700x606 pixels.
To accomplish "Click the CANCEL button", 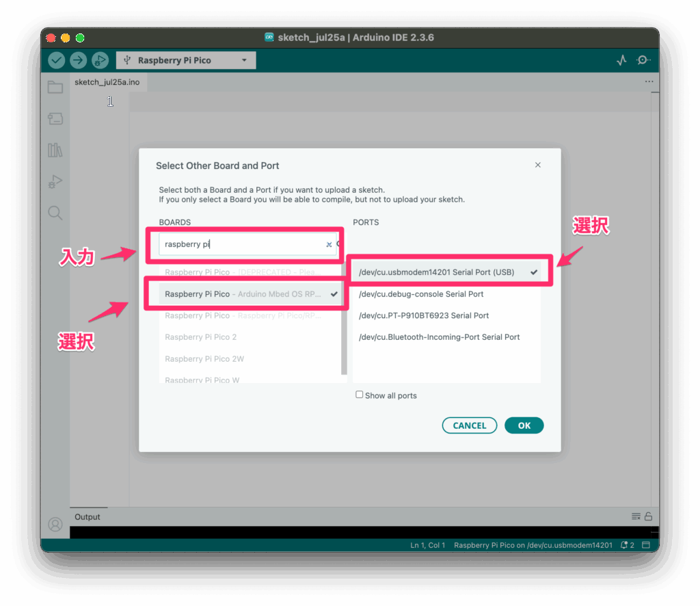I will pos(470,425).
